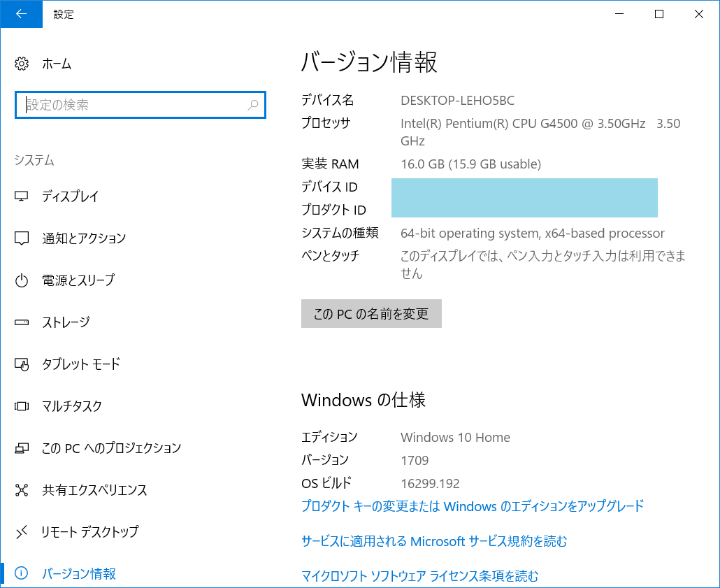Close the Settings window
The image size is (720, 588).
point(699,14)
